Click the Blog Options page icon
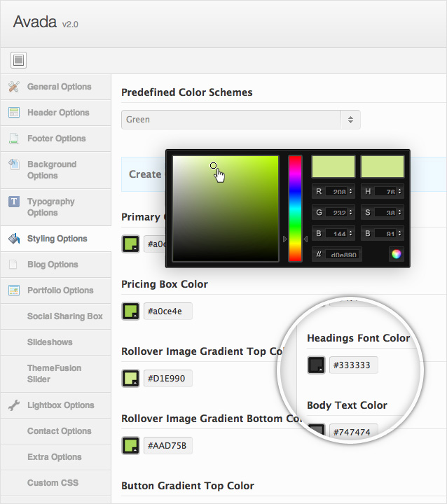This screenshot has height=504, width=447. pos(13,265)
